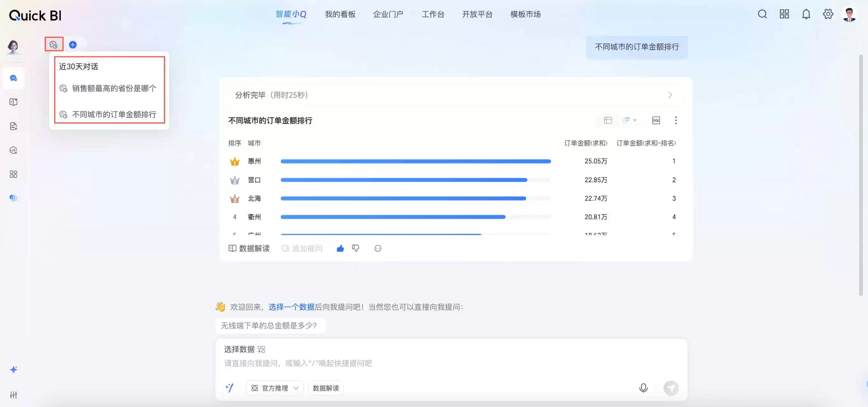Open the ranking chart type dropdown

pyautogui.click(x=629, y=120)
